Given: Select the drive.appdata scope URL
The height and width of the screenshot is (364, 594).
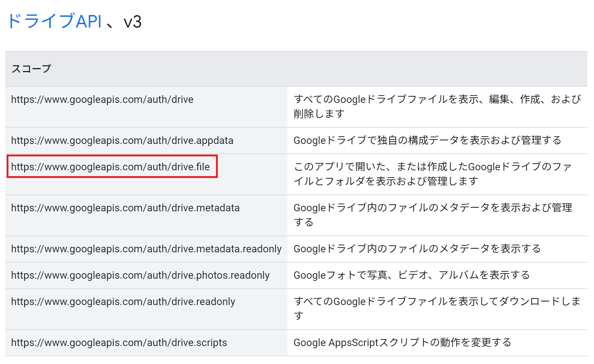Looking at the screenshot, I should [x=122, y=141].
